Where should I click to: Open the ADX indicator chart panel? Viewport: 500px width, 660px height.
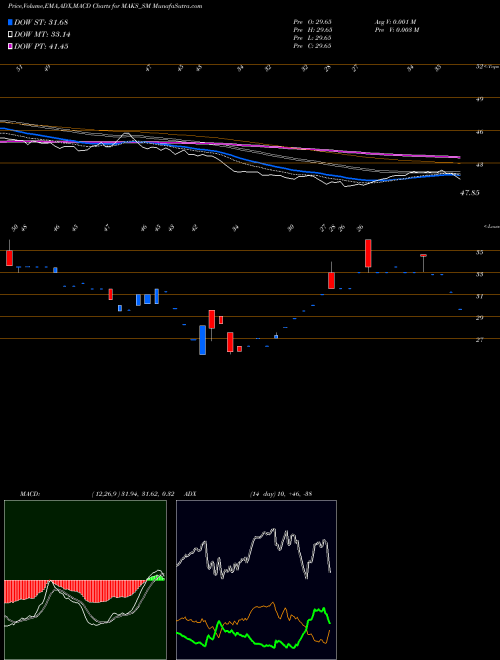coord(256,580)
